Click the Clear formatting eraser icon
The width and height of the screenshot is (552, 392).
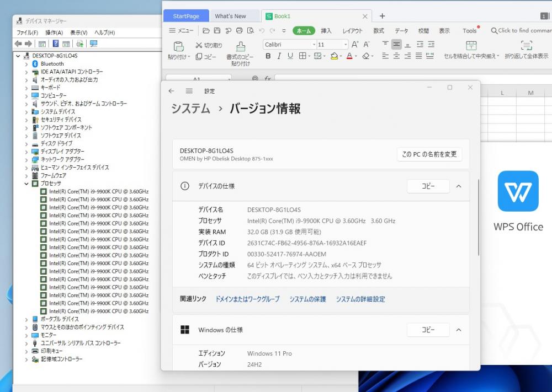pos(366,56)
